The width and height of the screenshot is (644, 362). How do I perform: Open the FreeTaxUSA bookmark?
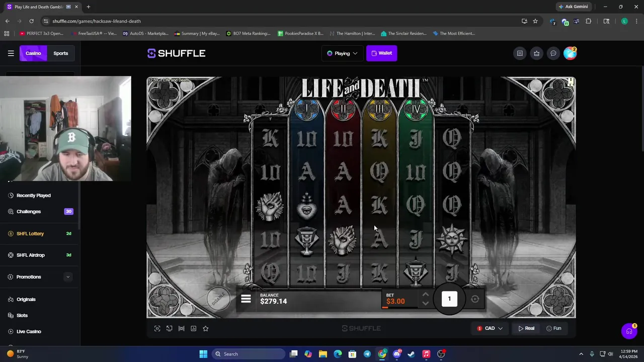point(95,34)
